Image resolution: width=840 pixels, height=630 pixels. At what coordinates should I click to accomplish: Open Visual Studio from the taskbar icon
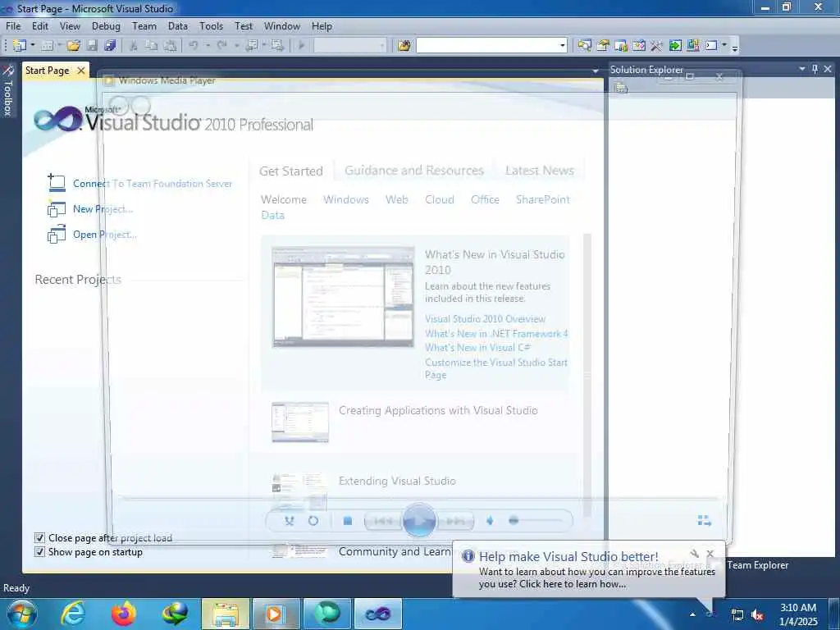click(378, 614)
